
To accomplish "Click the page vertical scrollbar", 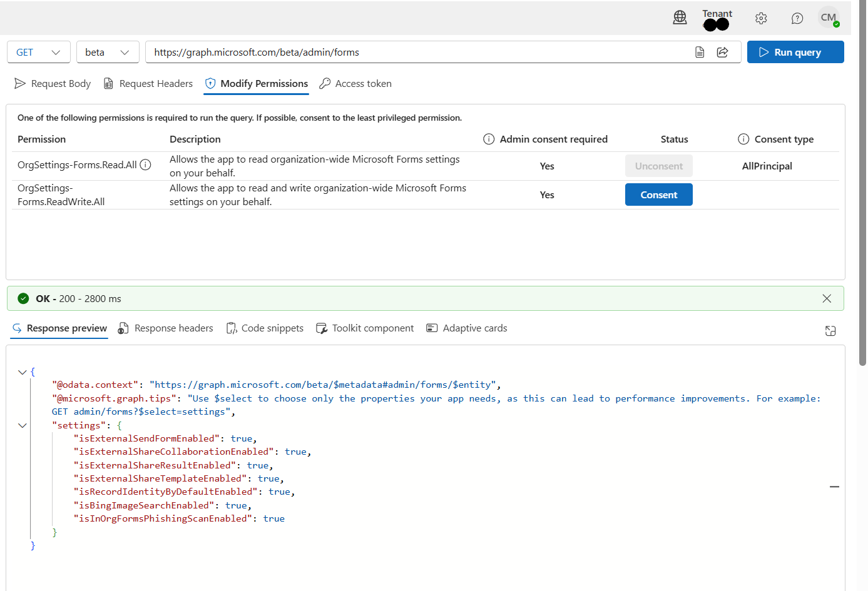I will click(862, 183).
